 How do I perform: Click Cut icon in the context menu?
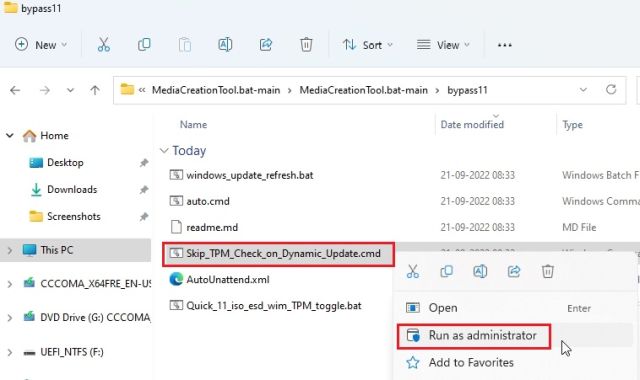coord(413,271)
